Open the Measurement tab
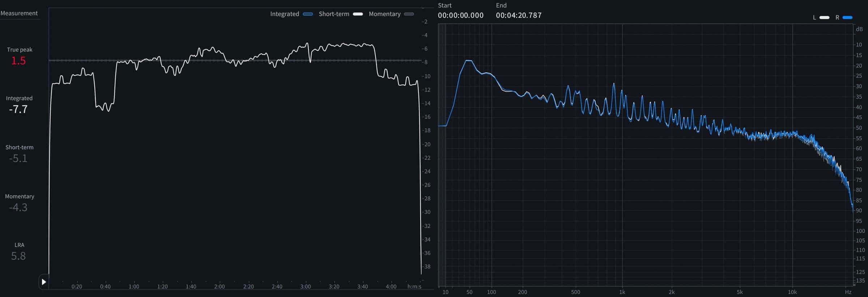The height and width of the screenshot is (297, 868). click(x=19, y=13)
